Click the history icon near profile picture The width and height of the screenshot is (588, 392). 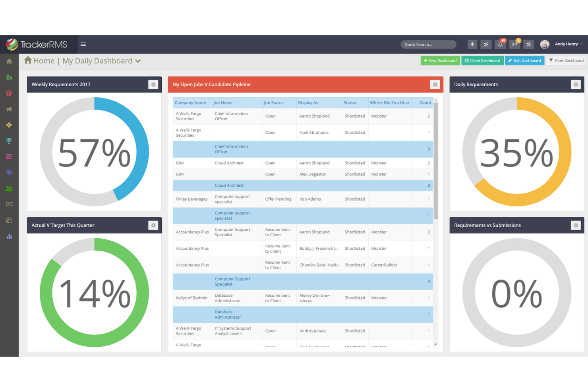point(528,44)
